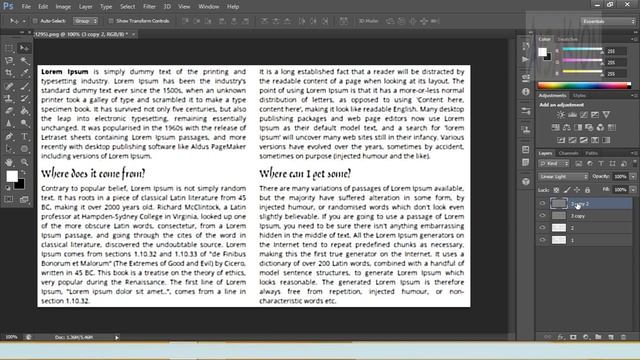Add a Photo Filter adjustment
The width and height of the screenshot is (640, 360).
pyautogui.click(x=589, y=127)
